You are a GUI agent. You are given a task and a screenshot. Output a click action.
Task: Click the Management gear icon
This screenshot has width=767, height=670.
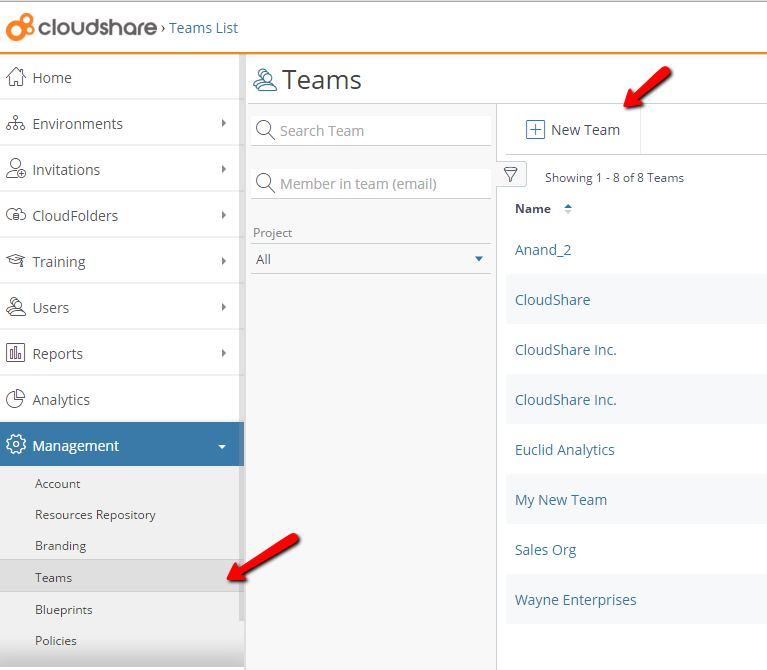click(x=16, y=444)
